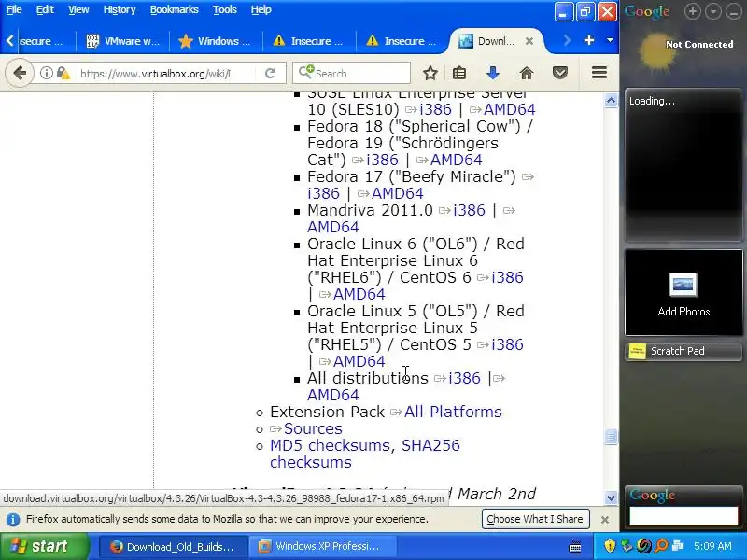Switch to the Windows ... tab
The image size is (747, 560).
pos(216,41)
